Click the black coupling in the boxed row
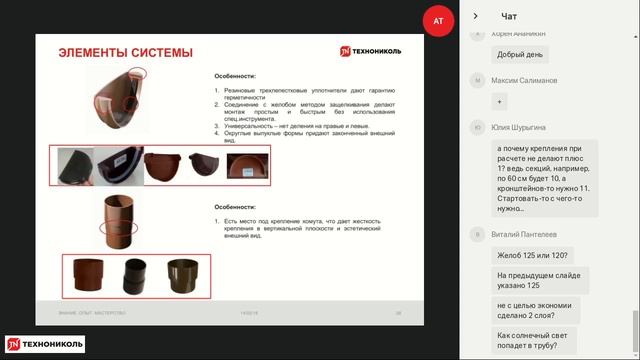 pos(135,276)
